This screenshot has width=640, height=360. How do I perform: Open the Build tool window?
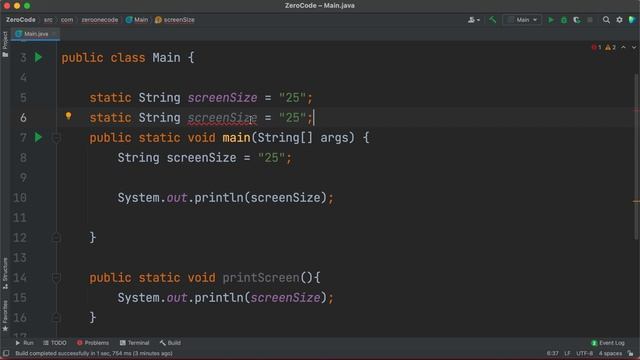(x=170, y=343)
